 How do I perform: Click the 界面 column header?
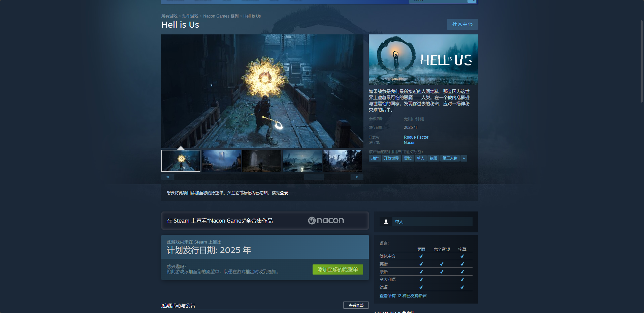pos(421,249)
